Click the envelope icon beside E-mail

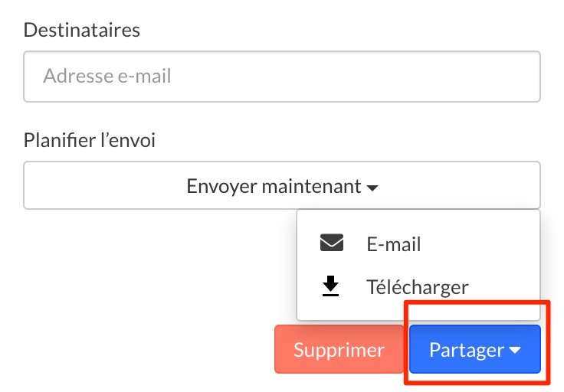332,243
